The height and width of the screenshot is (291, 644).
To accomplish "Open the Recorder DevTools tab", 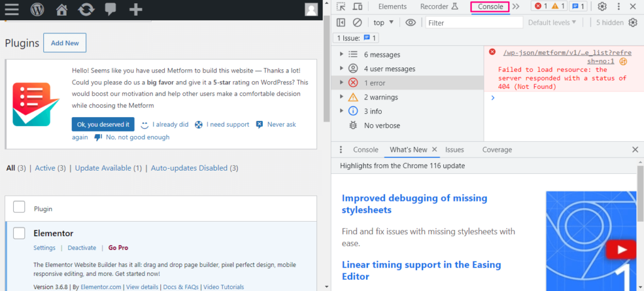I will pyautogui.click(x=438, y=6).
